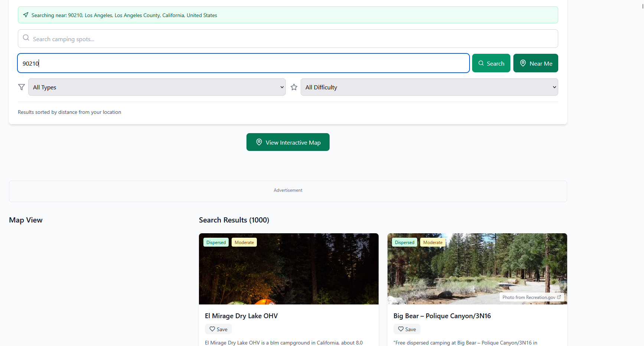Click the El Mirage Dry Lake OHV description text

click(x=284, y=343)
